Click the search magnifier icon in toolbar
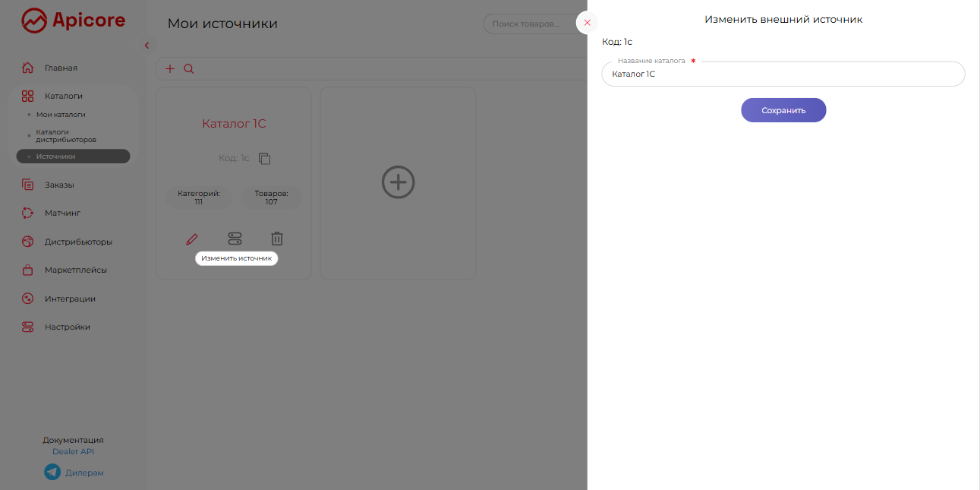Image resolution: width=980 pixels, height=490 pixels. click(x=189, y=69)
